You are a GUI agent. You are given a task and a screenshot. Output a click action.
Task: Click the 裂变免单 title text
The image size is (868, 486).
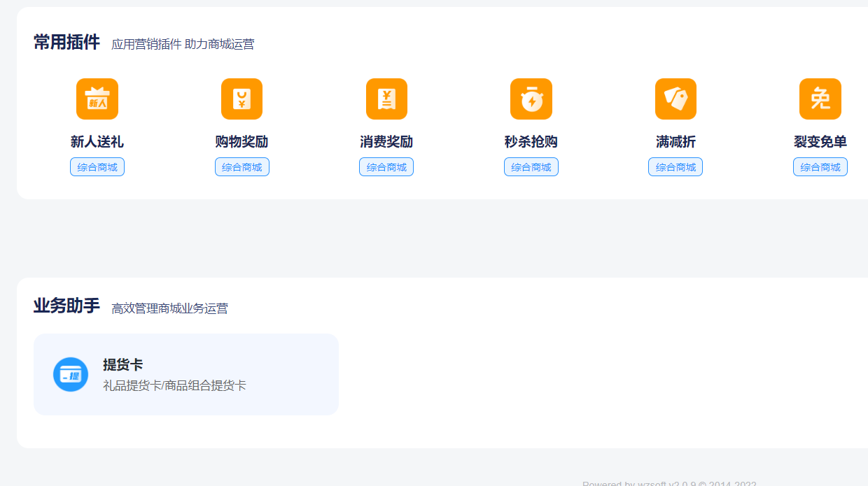coord(820,142)
